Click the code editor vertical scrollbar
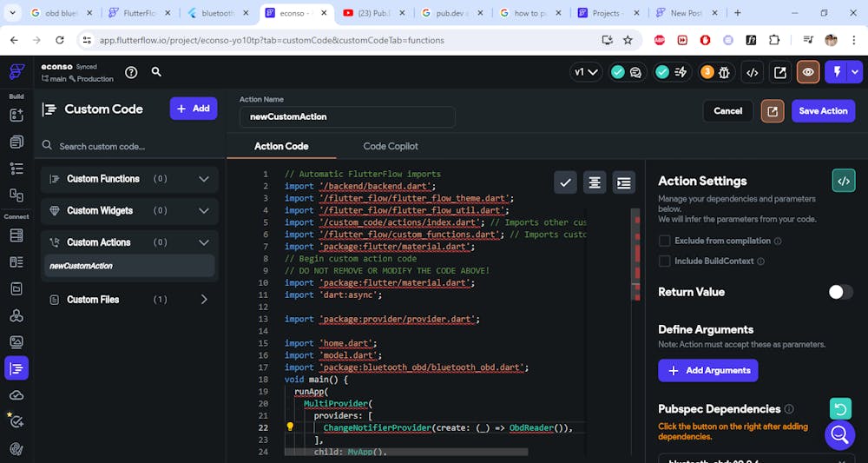Screen dimensions: 868x463 click(635, 255)
